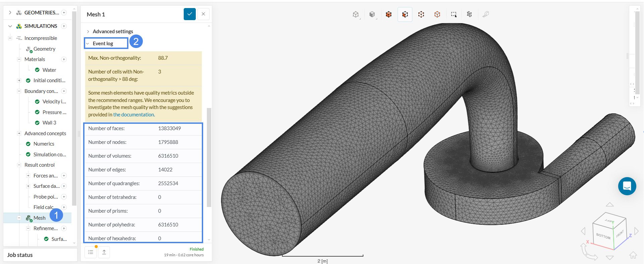Activate the face selection mode icon
Image resolution: width=644 pixels, height=264 pixels.
click(x=405, y=14)
